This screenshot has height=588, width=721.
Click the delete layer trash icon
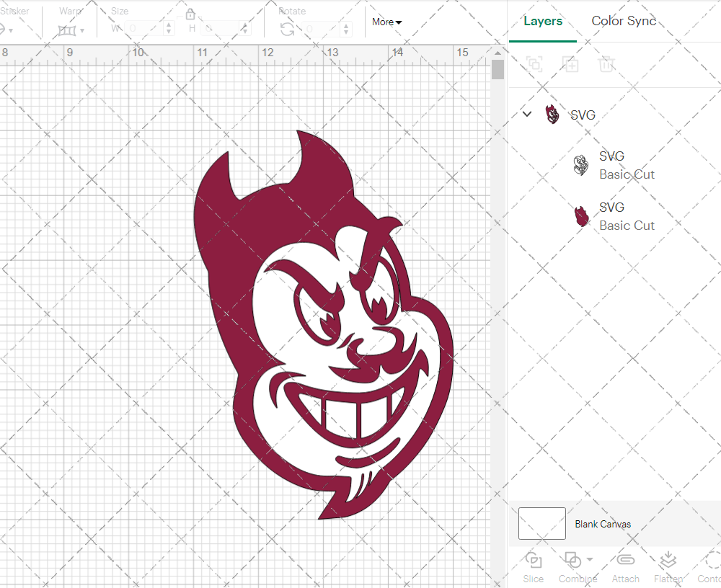[606, 64]
